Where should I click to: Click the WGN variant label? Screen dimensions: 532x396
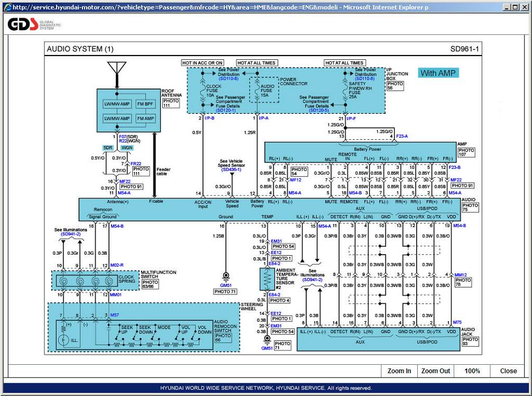click(x=127, y=148)
